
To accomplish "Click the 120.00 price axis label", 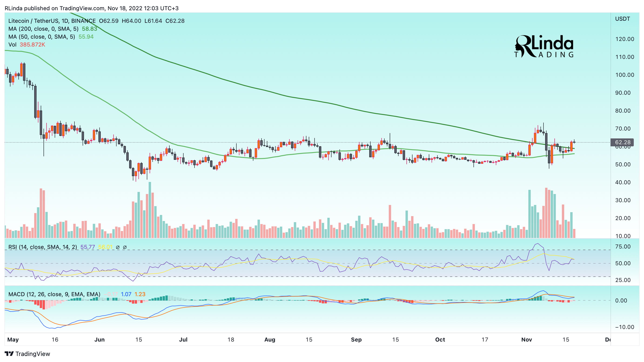I will click(625, 39).
